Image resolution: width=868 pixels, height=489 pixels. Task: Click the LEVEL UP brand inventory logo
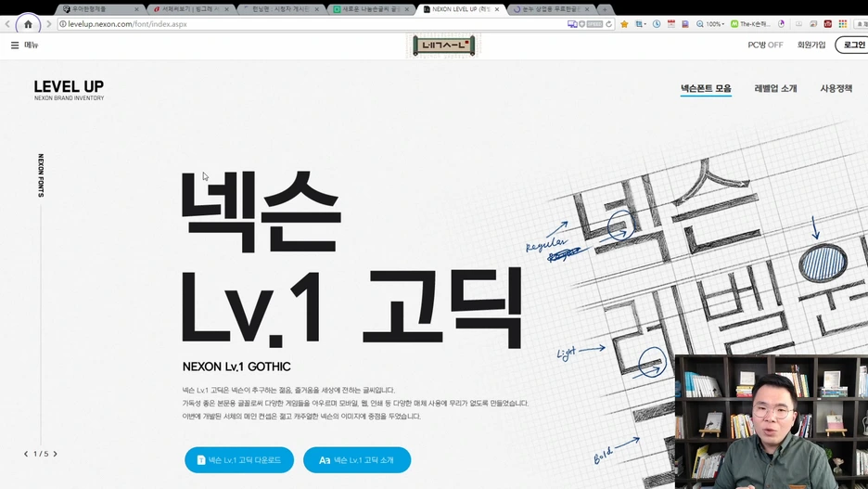click(69, 90)
